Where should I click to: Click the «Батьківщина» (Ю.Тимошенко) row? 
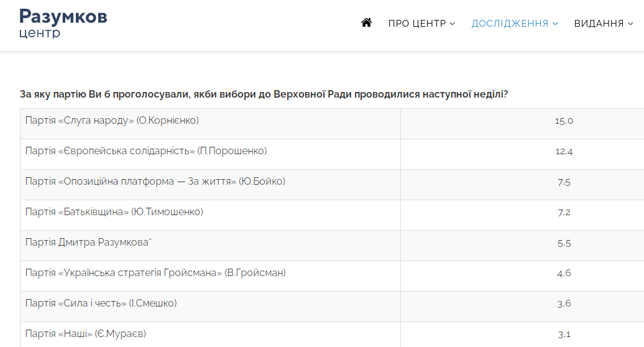click(332, 215)
